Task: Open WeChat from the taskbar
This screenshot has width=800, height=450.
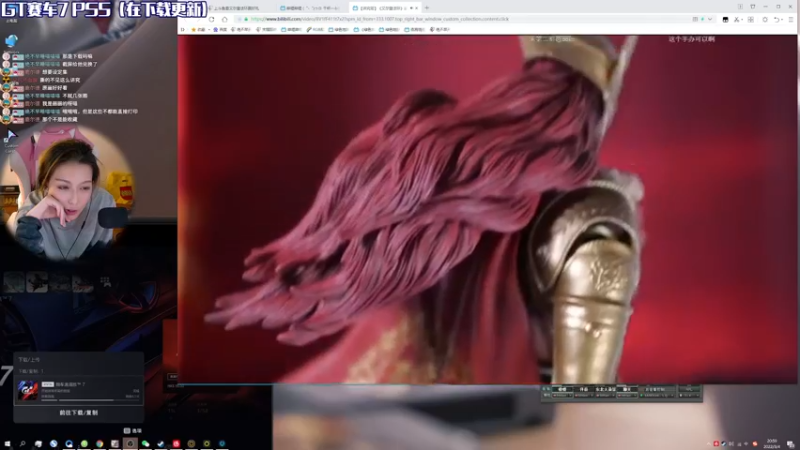Action: click(145, 444)
